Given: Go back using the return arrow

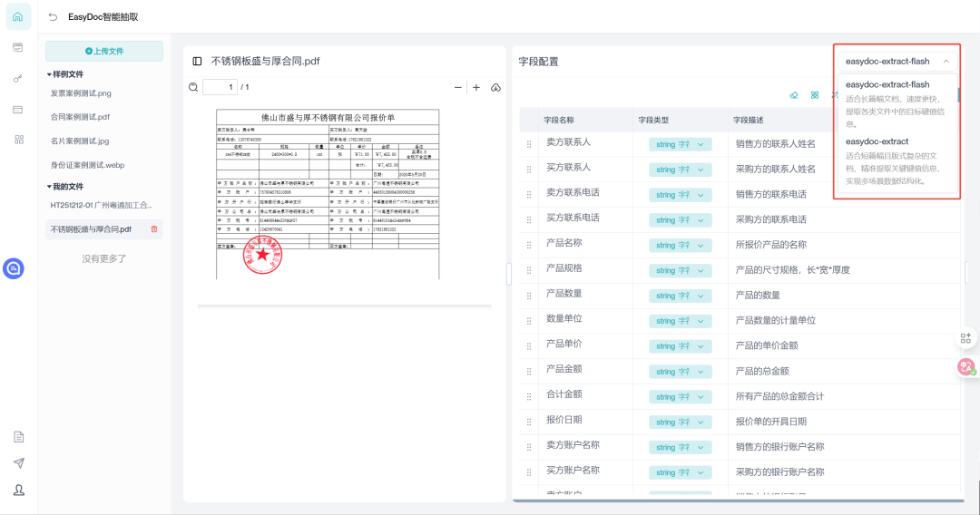Looking at the screenshot, I should coord(54,17).
